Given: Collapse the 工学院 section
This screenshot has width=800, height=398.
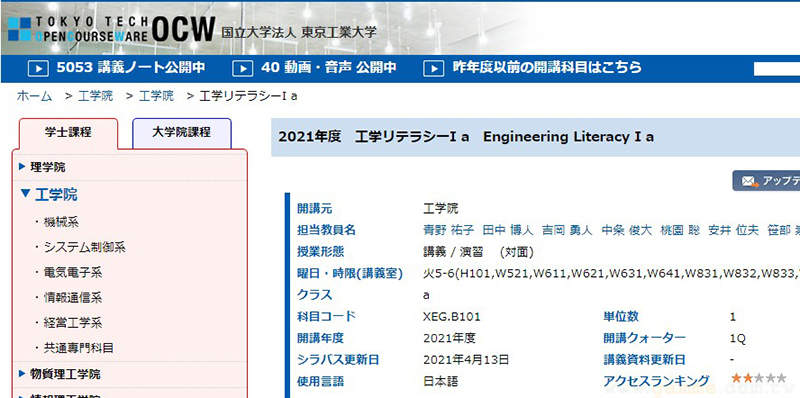Looking at the screenshot, I should coord(26,193).
